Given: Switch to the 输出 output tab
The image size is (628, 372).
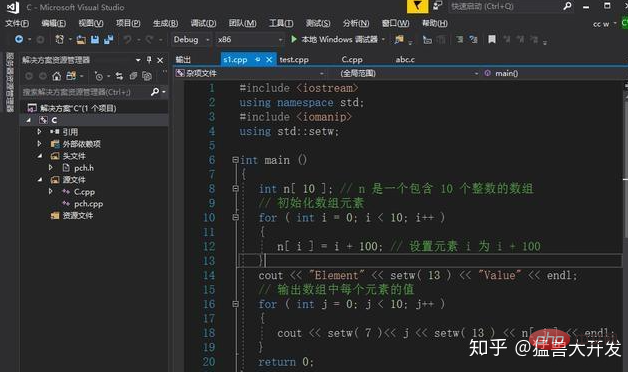Looking at the screenshot, I should coord(183,60).
